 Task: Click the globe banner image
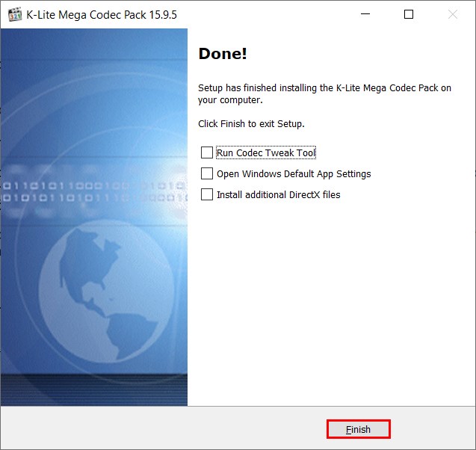click(94, 217)
